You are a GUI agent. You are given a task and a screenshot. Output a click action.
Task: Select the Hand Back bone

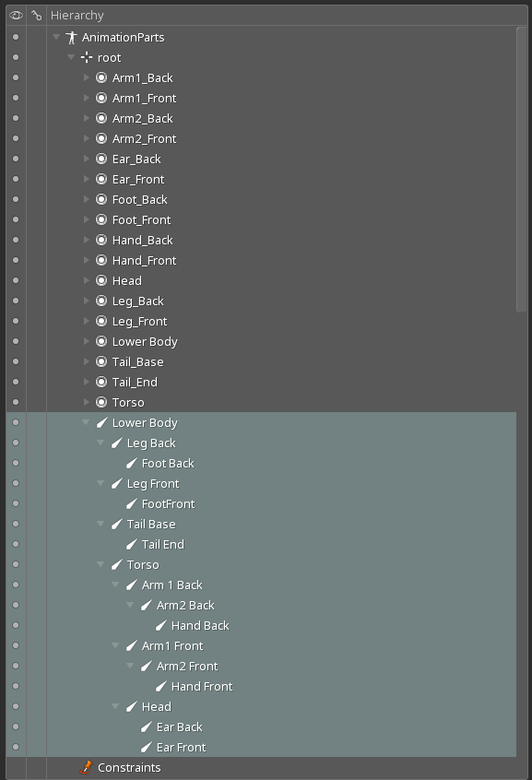tap(202, 625)
